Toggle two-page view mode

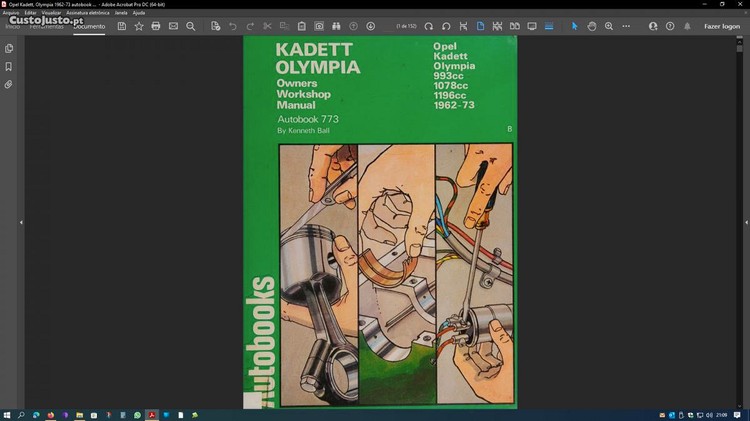514,26
